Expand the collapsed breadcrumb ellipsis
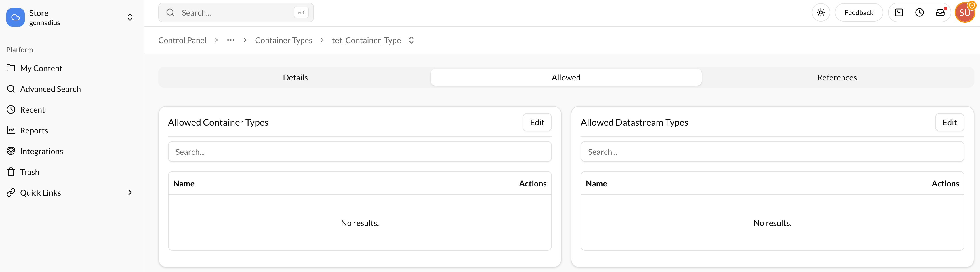The image size is (980, 272). 230,40
